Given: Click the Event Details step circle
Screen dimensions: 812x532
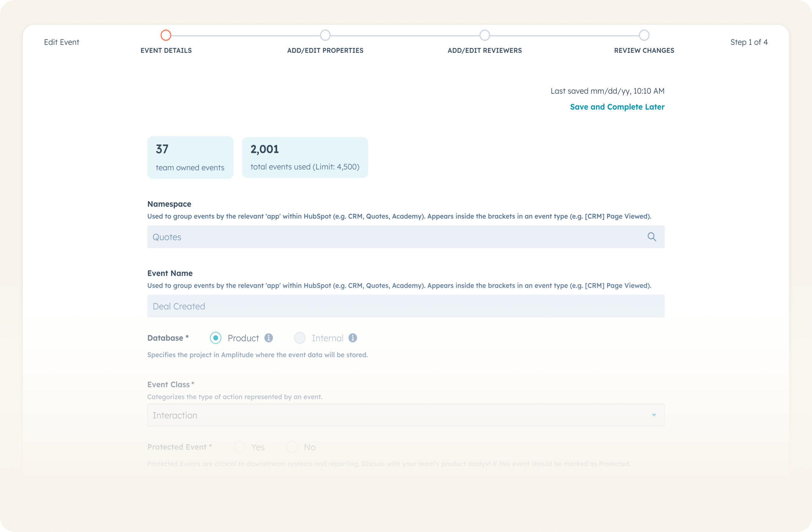Looking at the screenshot, I should [166, 35].
